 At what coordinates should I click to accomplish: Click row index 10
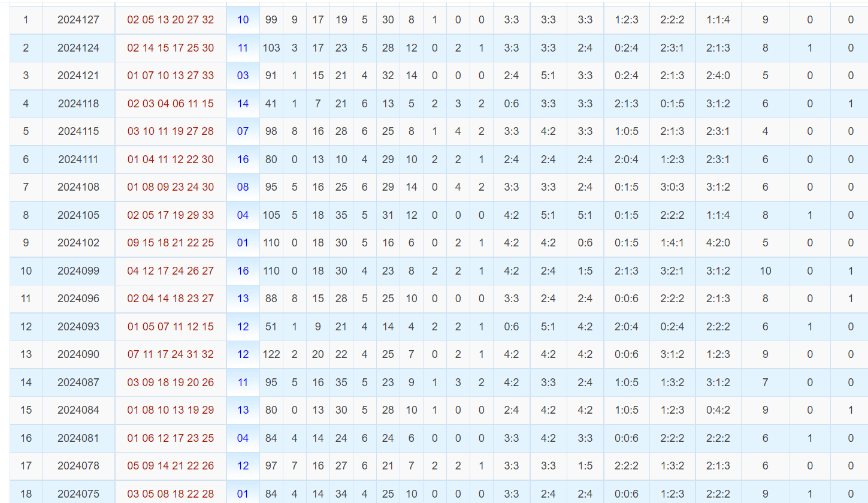tap(26, 271)
